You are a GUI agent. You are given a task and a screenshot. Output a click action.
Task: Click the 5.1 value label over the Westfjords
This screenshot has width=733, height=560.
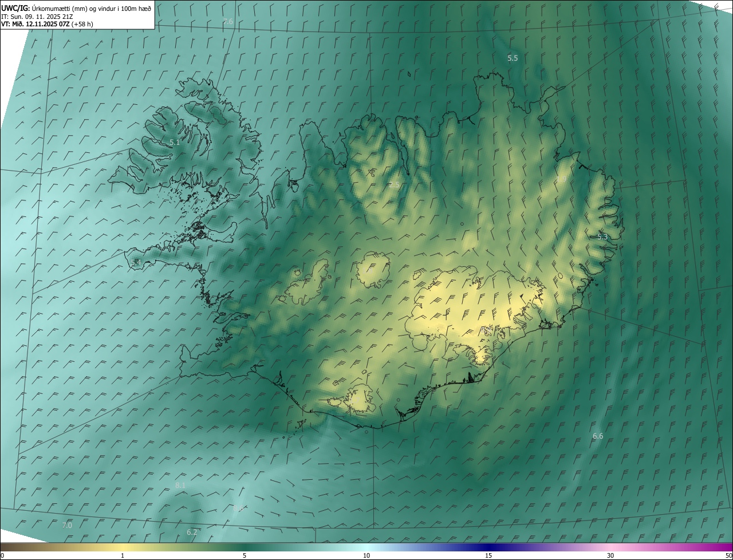[175, 143]
